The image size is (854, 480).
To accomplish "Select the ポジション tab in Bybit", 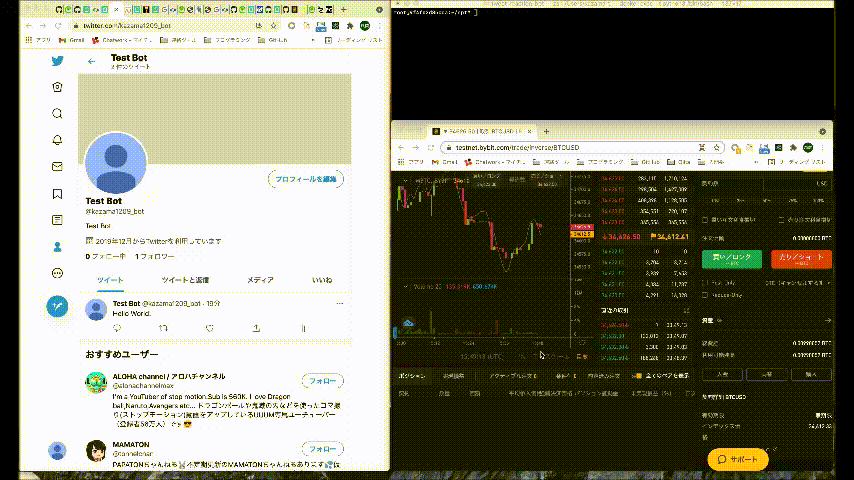I will 412,376.
